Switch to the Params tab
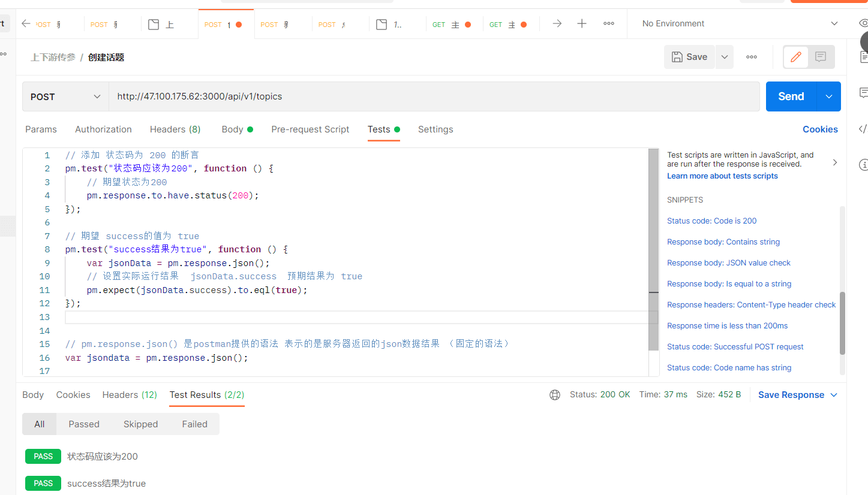Image resolution: width=868 pixels, height=495 pixels. click(x=41, y=129)
